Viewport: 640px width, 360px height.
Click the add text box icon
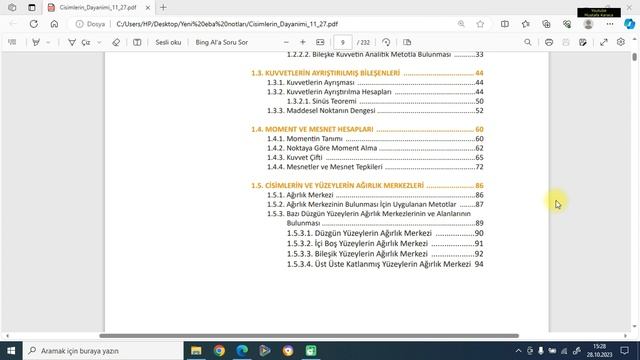pos(137,42)
